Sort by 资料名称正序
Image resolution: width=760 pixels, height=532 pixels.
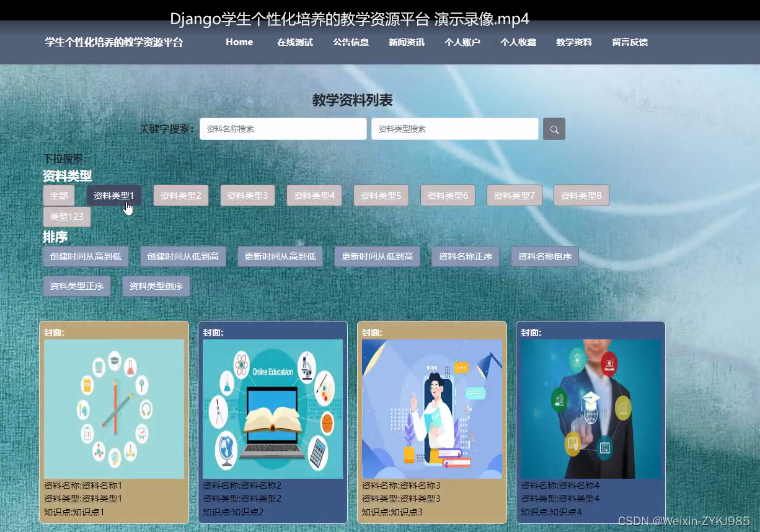pyautogui.click(x=466, y=256)
